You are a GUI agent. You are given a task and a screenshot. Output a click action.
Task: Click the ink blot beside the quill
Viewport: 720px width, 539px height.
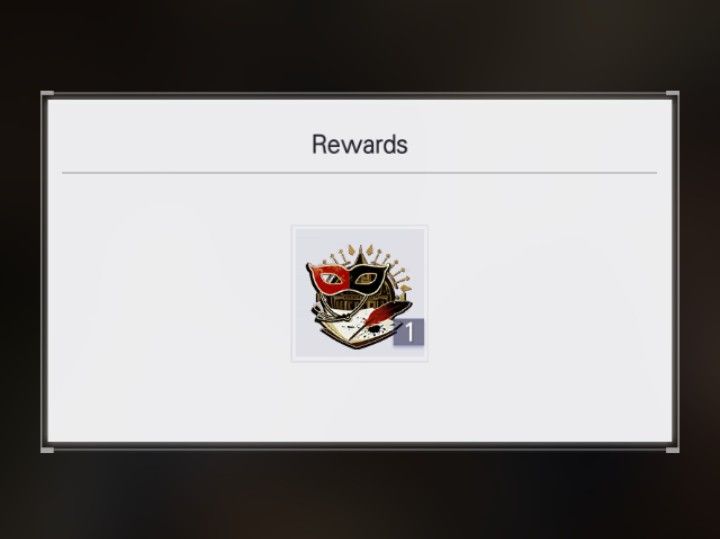(x=376, y=330)
